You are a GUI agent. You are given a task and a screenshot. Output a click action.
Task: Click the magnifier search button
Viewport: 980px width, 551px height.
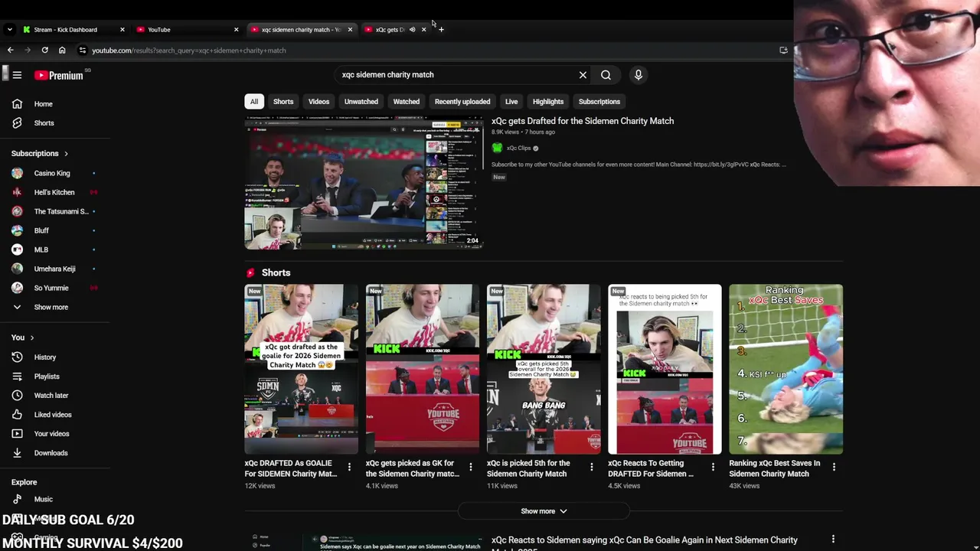[x=606, y=75]
